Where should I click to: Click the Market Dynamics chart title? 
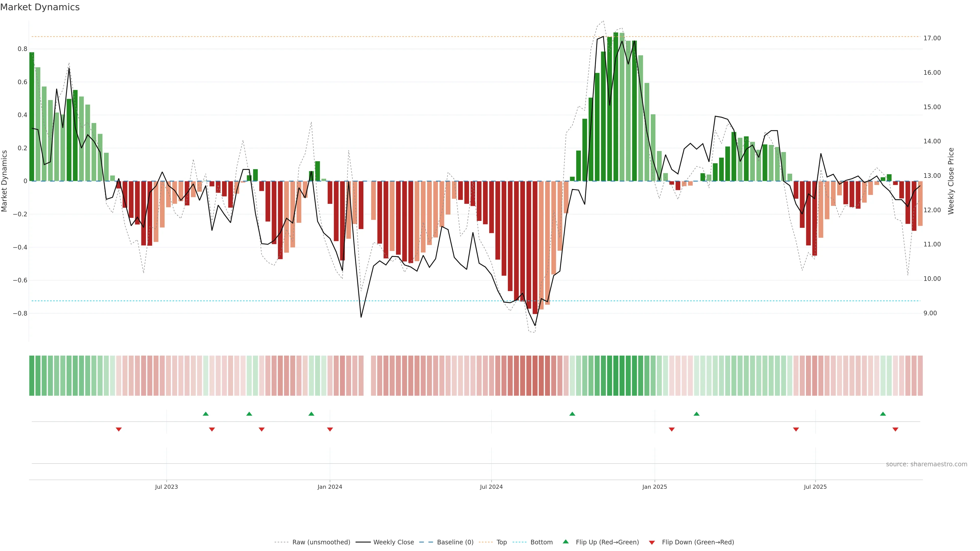tap(40, 7)
